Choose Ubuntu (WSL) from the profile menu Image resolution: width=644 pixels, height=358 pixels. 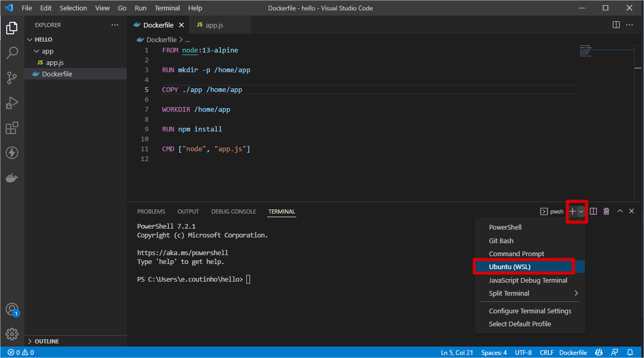(530, 267)
